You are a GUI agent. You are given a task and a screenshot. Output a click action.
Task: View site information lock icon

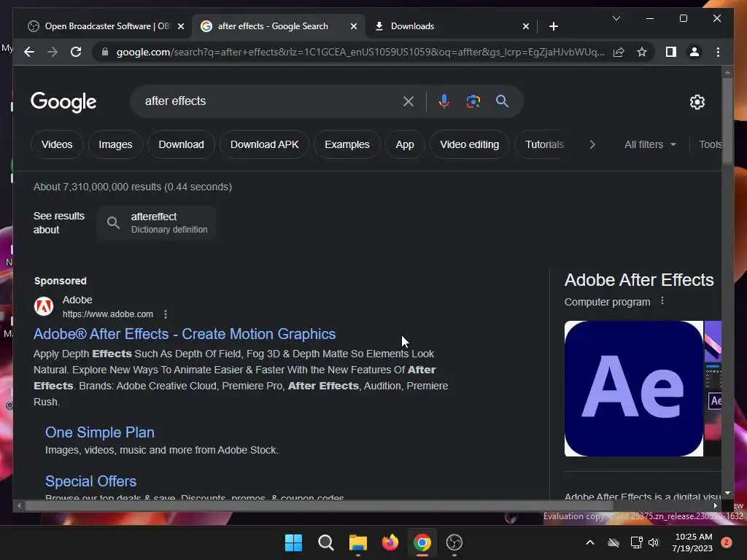coord(105,52)
